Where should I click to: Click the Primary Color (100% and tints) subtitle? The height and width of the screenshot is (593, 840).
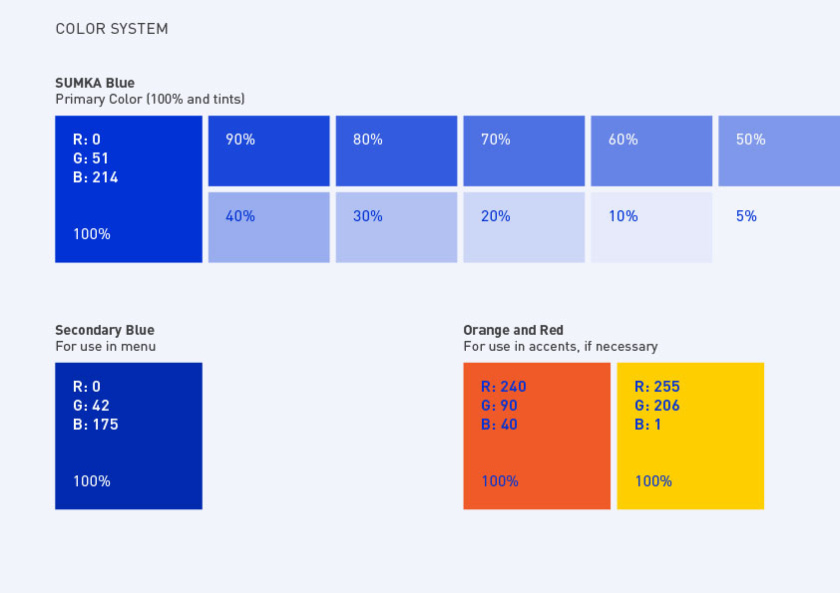(x=150, y=99)
